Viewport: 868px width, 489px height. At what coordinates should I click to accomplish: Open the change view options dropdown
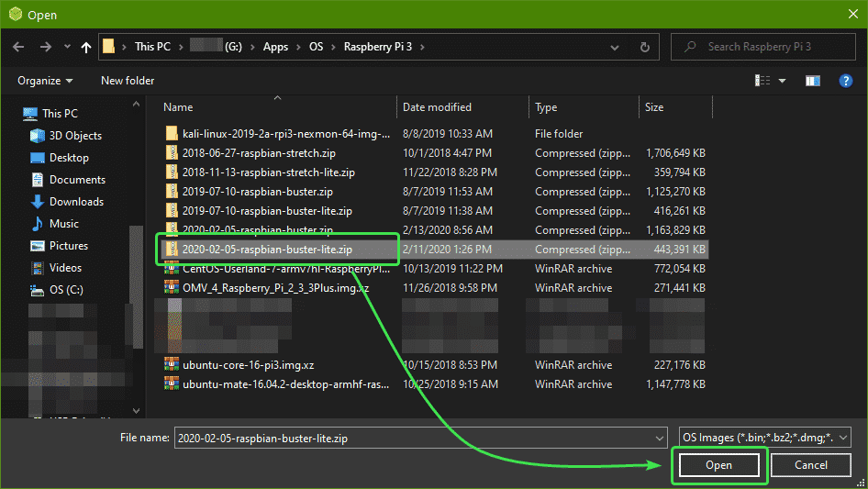[783, 81]
